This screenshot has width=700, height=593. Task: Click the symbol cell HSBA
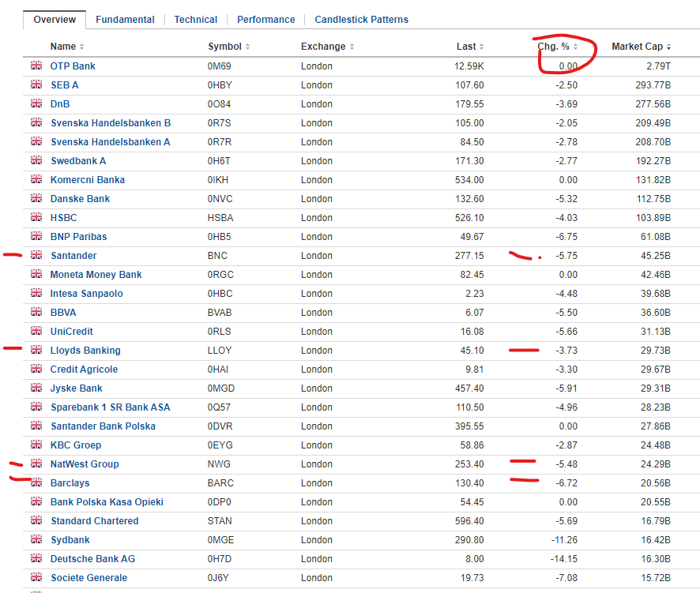(x=220, y=218)
